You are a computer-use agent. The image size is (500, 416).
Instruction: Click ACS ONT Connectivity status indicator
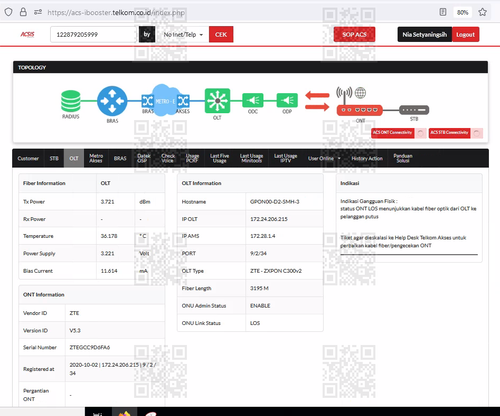[421, 133]
